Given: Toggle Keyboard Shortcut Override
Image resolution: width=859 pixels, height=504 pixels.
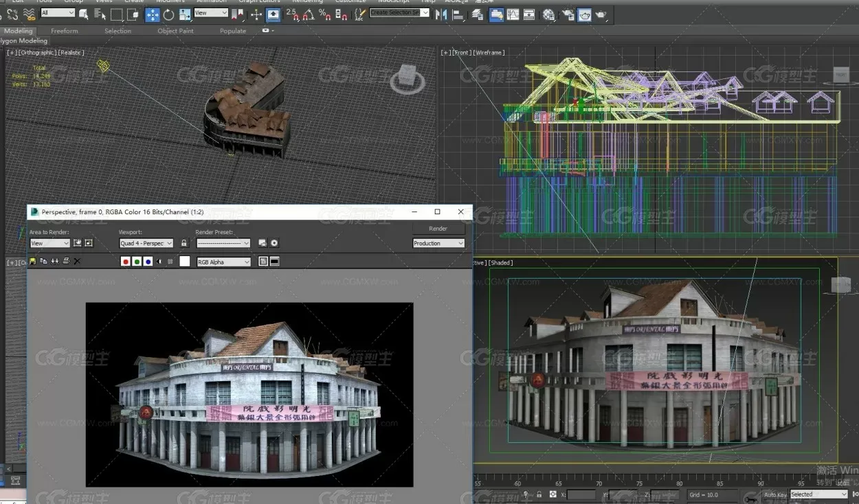Looking at the screenshot, I should pos(274,14).
